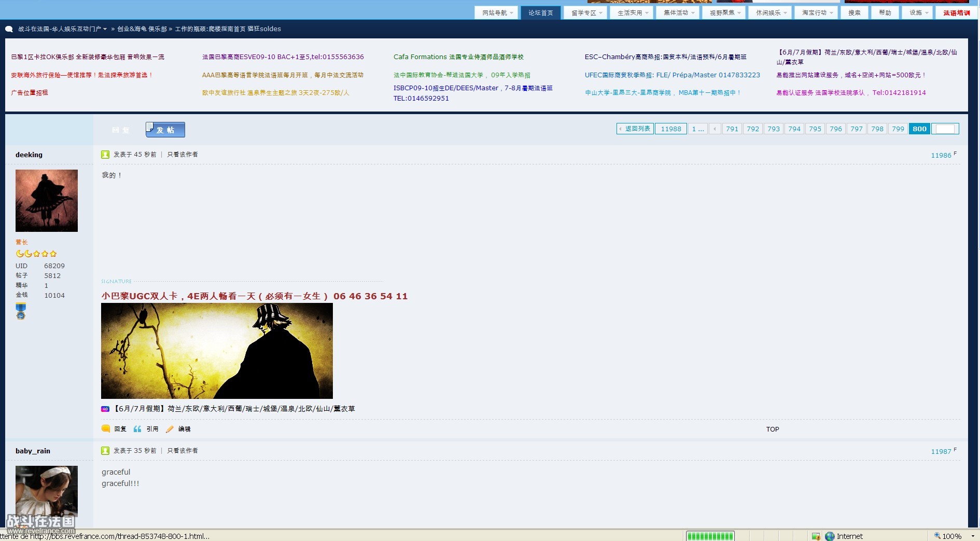This screenshot has width=980, height=541.
Task: Click the blue medal badge under deeking's stats
Action: pyautogui.click(x=21, y=311)
